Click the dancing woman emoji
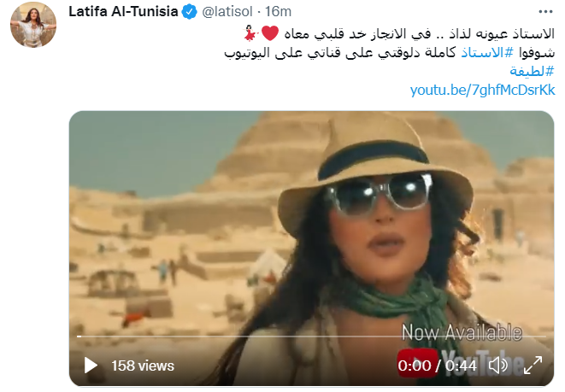The image size is (565, 392). (250, 33)
